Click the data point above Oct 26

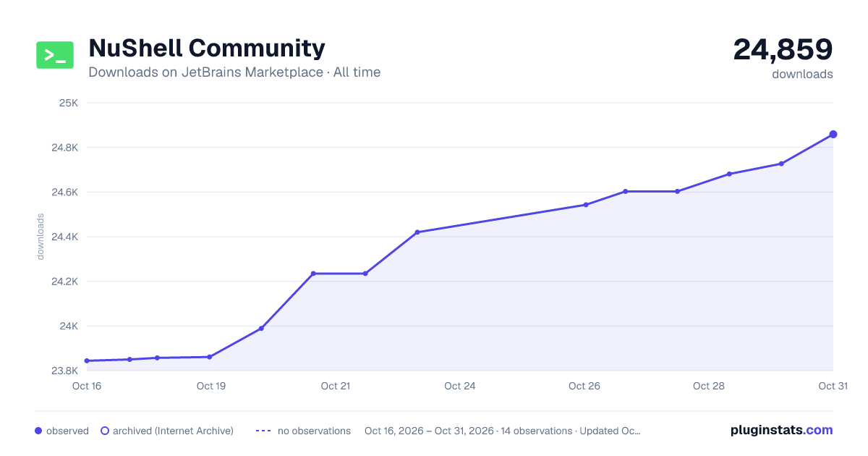coord(586,205)
